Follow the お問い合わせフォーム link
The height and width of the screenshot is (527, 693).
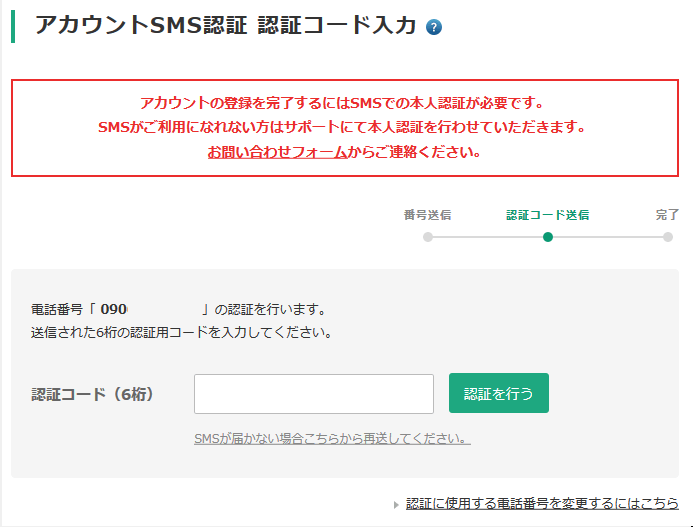277,152
